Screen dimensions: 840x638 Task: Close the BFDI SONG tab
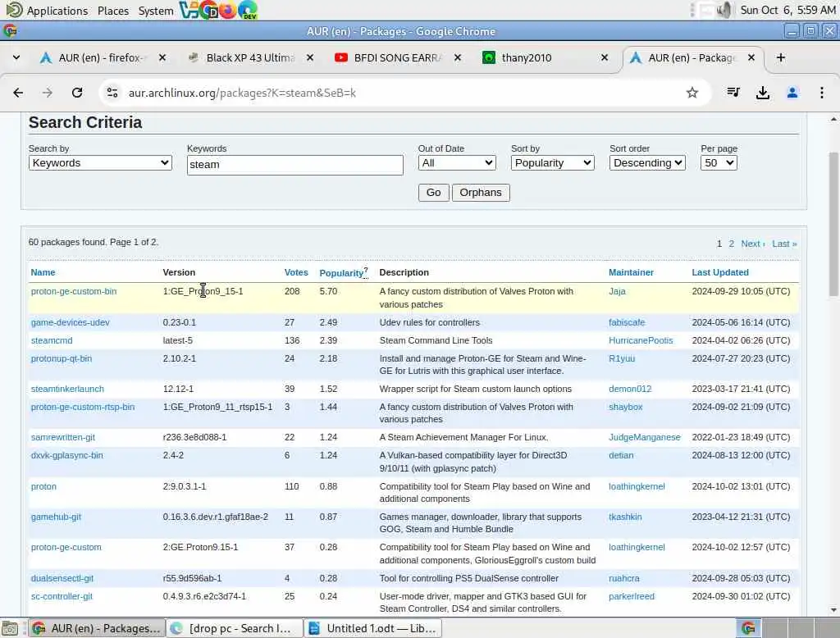tap(458, 58)
